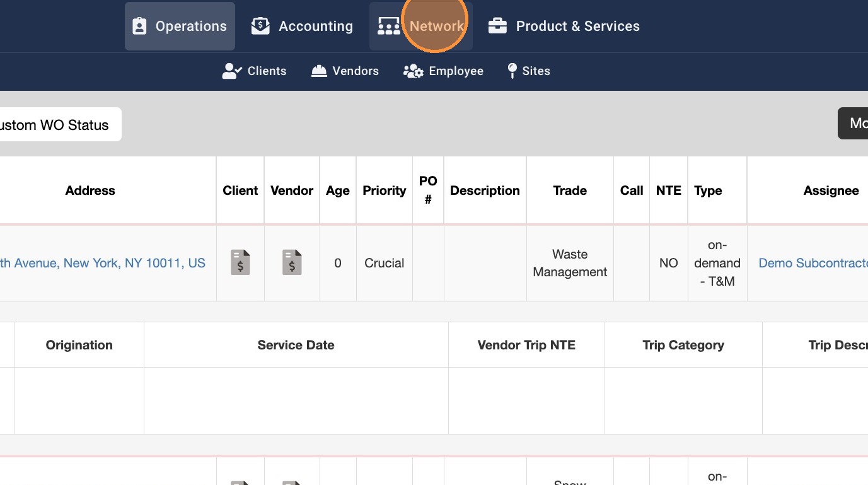Viewport: 868px width, 485px height.
Task: Click the Product & Services briefcase icon
Action: tap(497, 26)
